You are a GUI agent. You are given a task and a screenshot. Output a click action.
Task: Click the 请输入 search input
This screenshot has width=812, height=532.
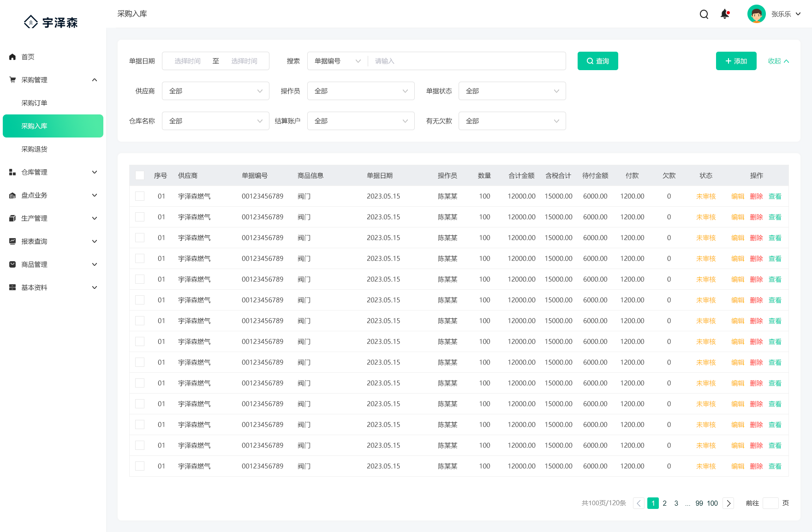pos(467,61)
